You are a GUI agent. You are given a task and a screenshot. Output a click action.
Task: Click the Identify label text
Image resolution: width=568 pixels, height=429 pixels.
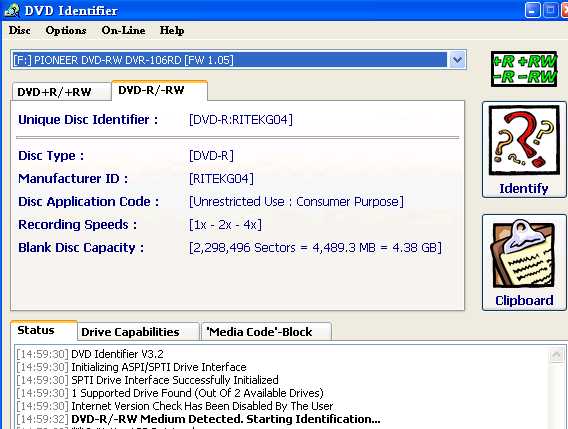click(524, 188)
